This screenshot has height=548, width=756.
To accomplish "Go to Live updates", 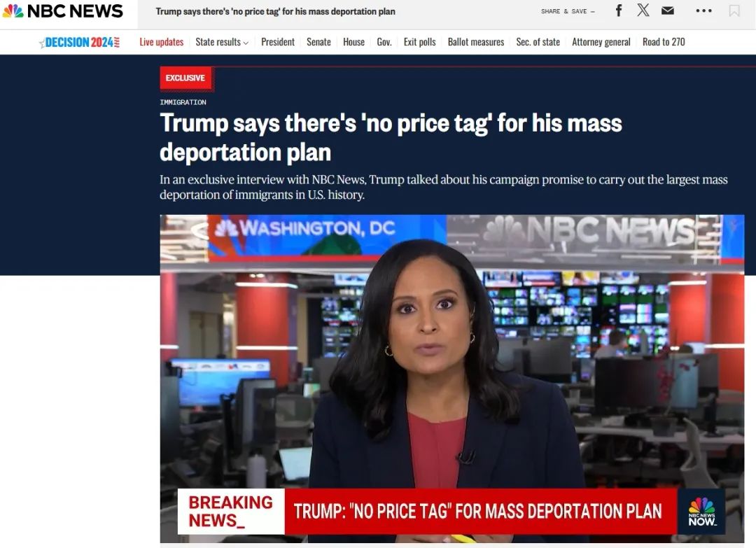I will (x=162, y=42).
